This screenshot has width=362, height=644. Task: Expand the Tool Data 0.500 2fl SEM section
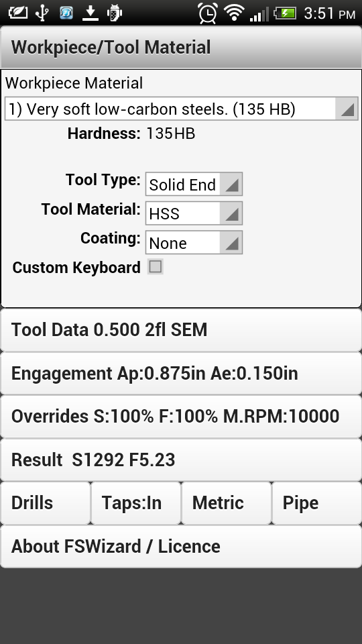click(x=181, y=330)
